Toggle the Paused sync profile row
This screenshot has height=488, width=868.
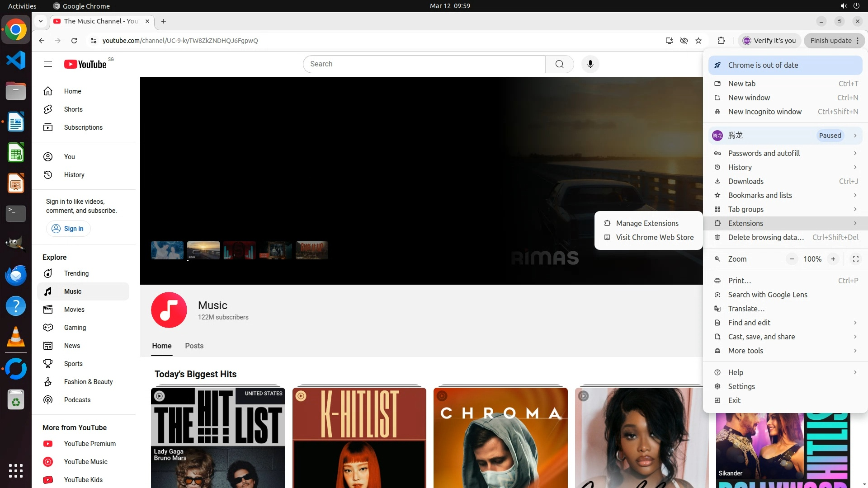(x=785, y=136)
